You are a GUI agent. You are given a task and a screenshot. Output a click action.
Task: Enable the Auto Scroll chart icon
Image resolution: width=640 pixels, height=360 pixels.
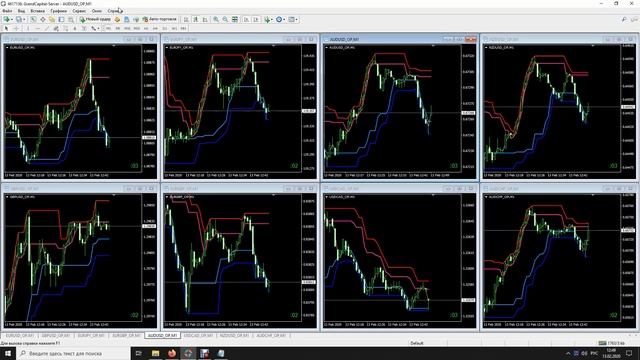246,19
